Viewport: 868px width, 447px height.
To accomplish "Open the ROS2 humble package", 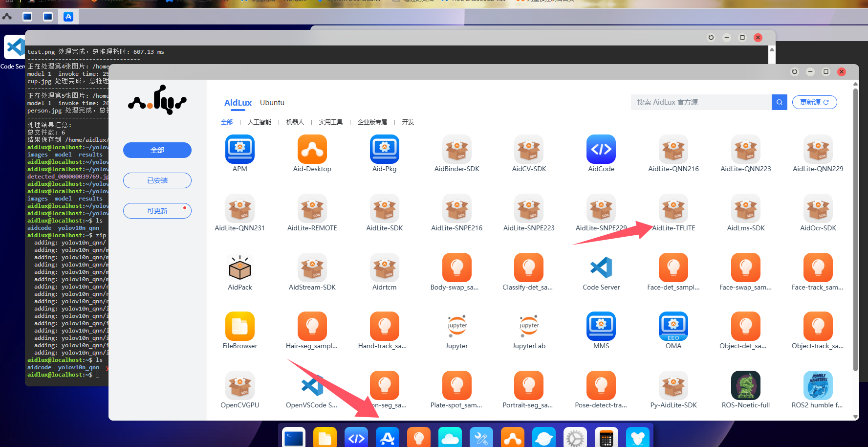I will coord(818,385).
